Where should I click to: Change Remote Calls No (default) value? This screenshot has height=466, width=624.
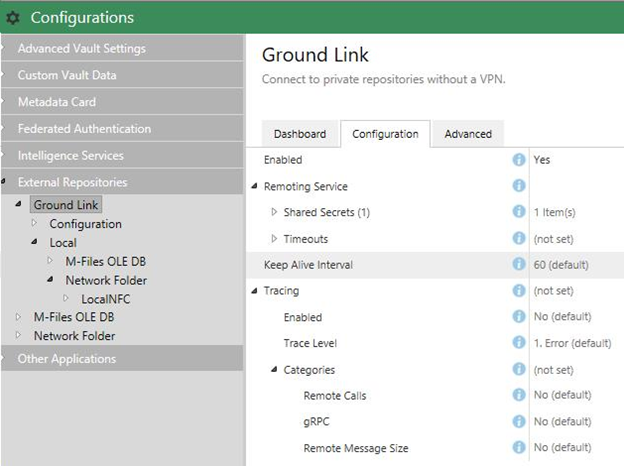point(562,395)
